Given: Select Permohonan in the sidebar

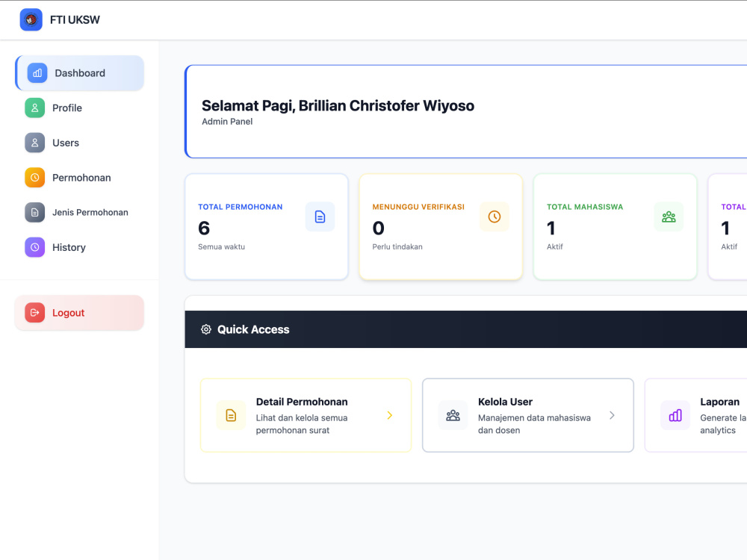Looking at the screenshot, I should point(80,178).
